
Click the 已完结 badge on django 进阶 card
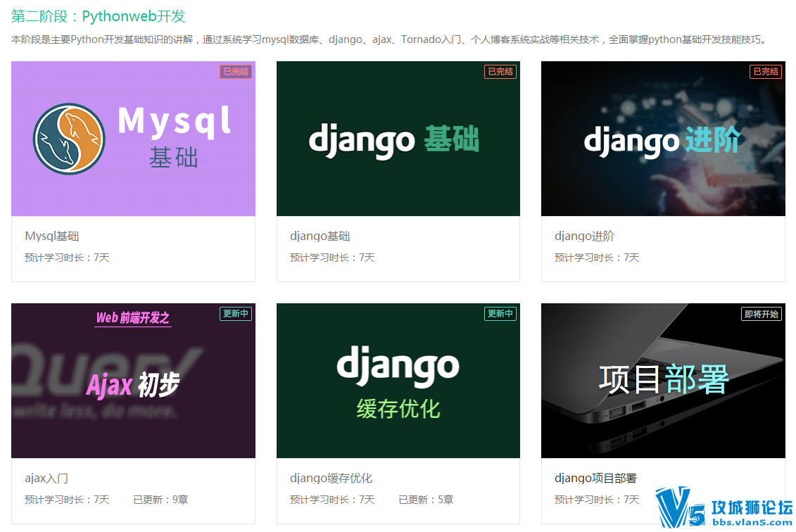point(766,72)
